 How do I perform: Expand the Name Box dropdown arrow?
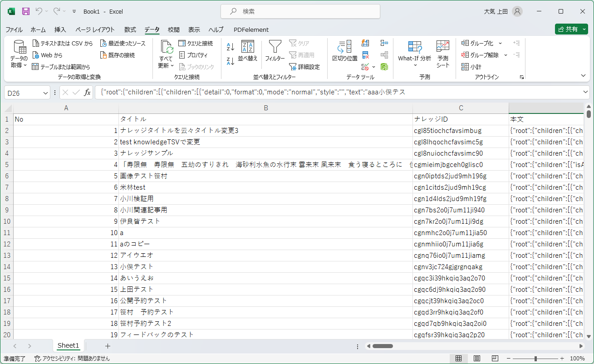(45, 93)
